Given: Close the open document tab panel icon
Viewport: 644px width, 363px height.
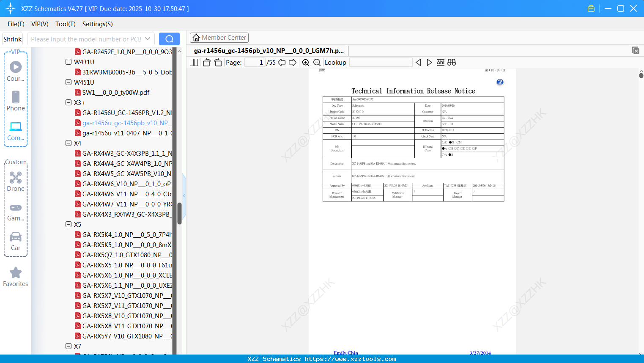Looking at the screenshot, I should pos(636,50).
